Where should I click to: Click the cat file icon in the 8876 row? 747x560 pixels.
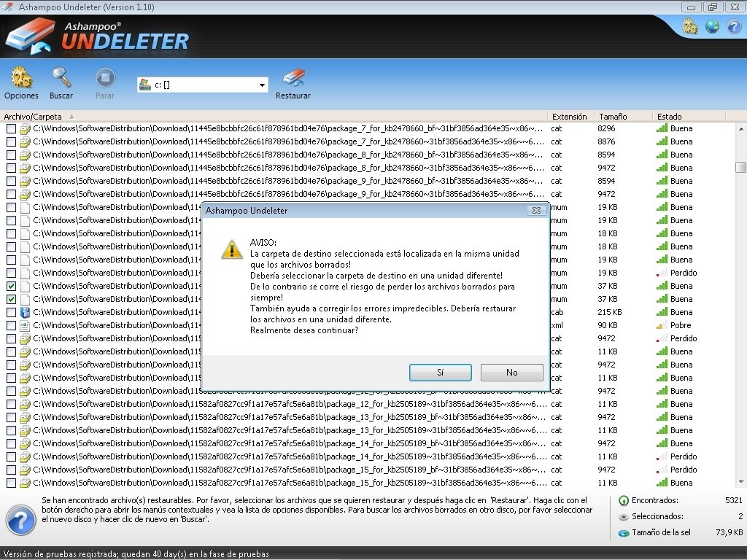(x=25, y=142)
